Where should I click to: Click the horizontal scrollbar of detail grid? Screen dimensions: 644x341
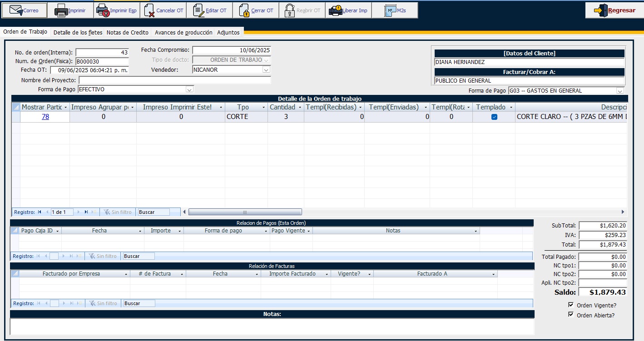(245, 212)
